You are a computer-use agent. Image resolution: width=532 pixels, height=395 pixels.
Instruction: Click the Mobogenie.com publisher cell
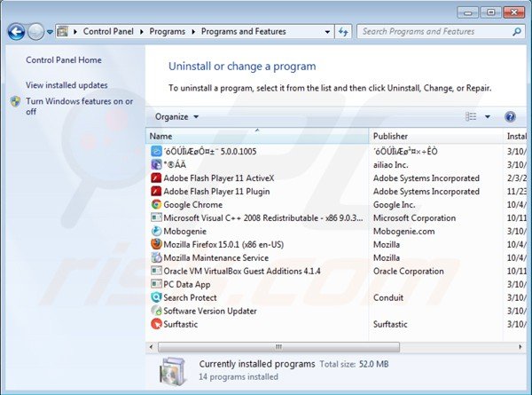tap(403, 232)
